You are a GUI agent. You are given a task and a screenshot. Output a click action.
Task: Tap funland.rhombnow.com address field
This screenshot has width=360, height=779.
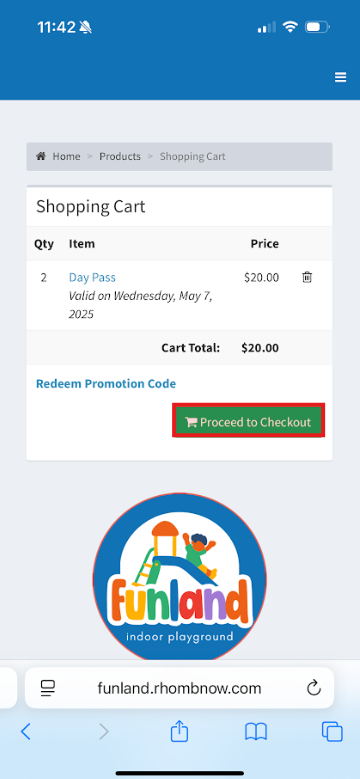pyautogui.click(x=179, y=688)
